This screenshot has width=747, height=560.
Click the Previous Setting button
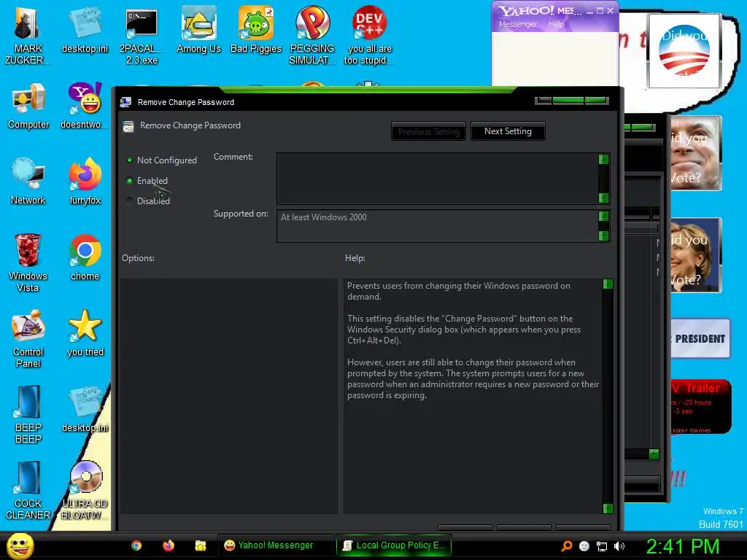[x=429, y=131]
